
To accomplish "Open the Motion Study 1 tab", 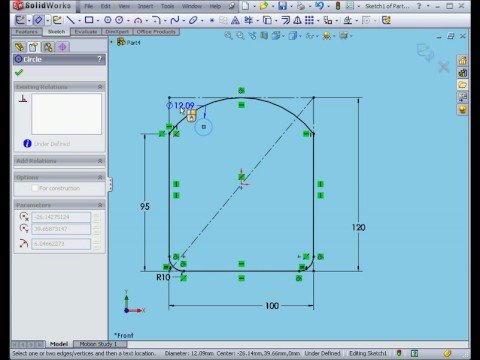I will 98,344.
